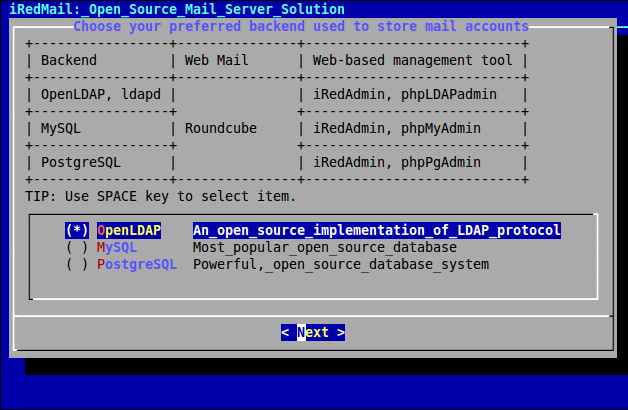
Task: Click the 'Web Mail' table header
Action: coord(217,60)
